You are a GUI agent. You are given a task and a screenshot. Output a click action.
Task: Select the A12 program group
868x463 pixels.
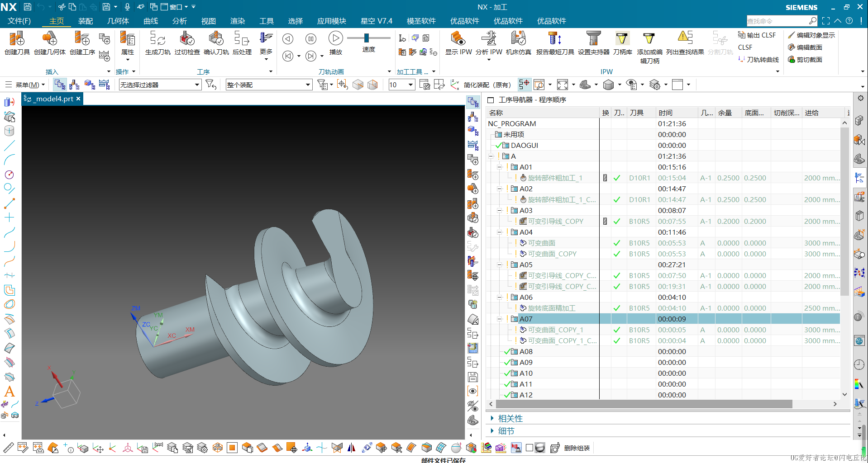coord(526,395)
